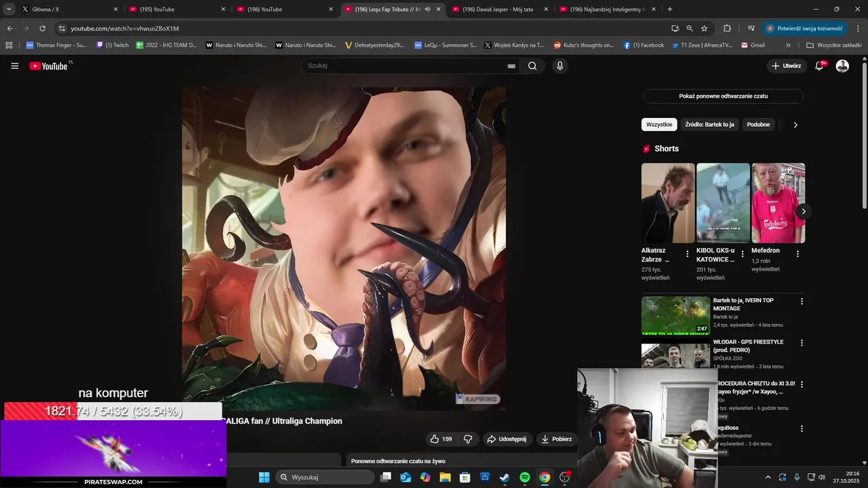Bookmark this page with star icon

click(x=705, y=28)
